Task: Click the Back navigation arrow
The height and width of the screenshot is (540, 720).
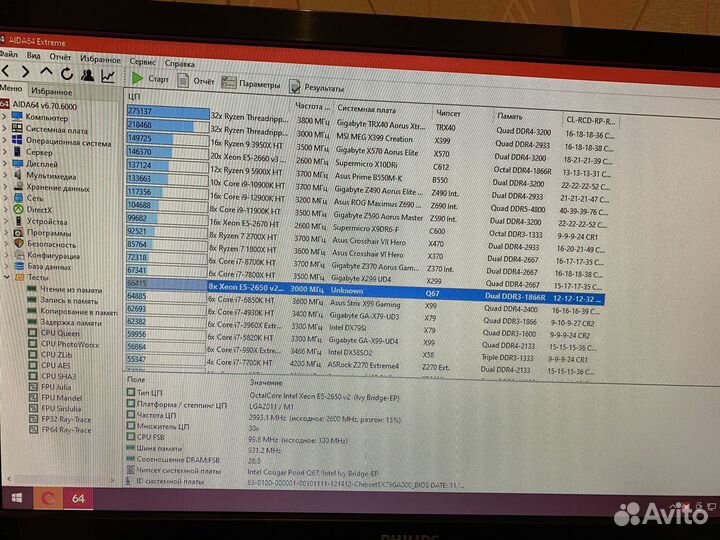Action: tap(6, 71)
